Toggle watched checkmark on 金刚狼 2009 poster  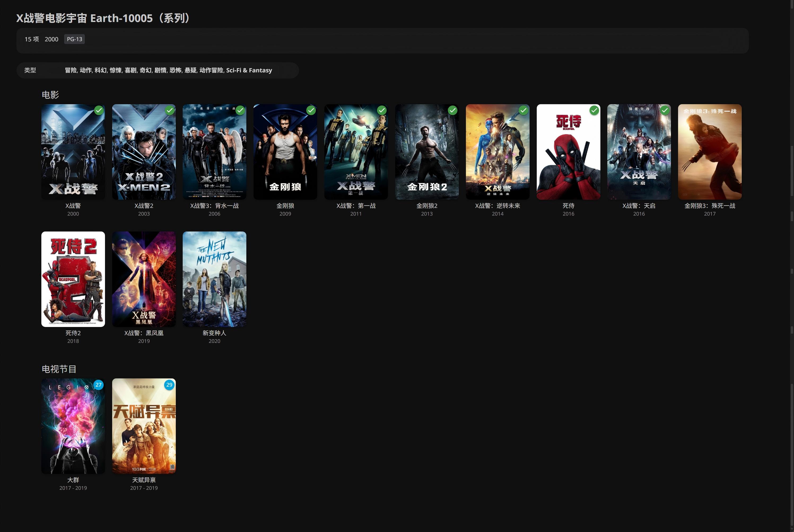pyautogui.click(x=311, y=110)
